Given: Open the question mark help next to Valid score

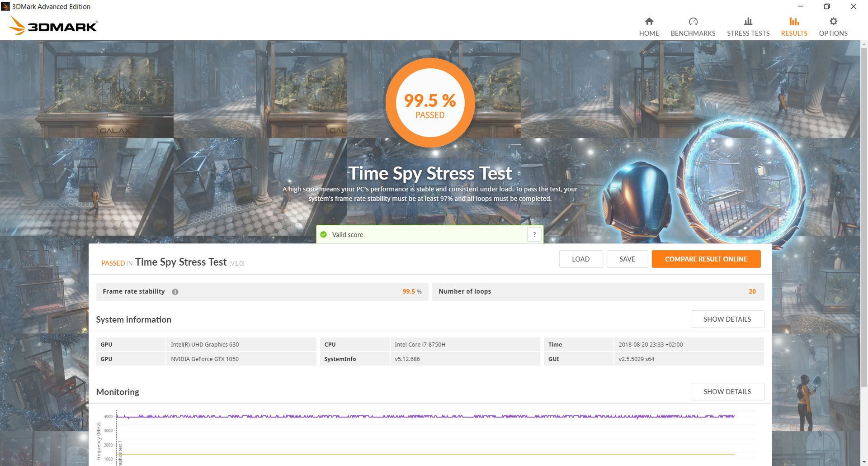Looking at the screenshot, I should 534,234.
